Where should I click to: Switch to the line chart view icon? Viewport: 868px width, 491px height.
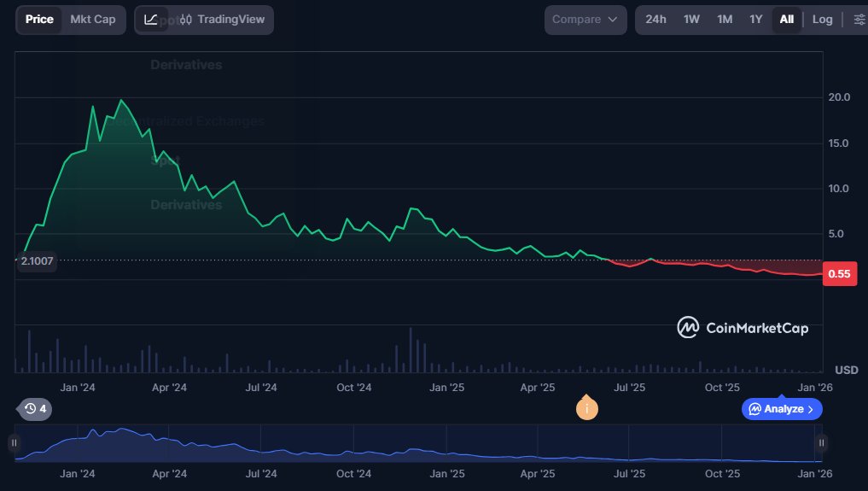(x=151, y=20)
